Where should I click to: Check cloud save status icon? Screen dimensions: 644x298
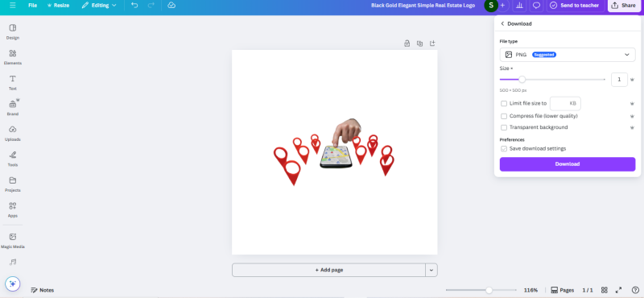171,6
